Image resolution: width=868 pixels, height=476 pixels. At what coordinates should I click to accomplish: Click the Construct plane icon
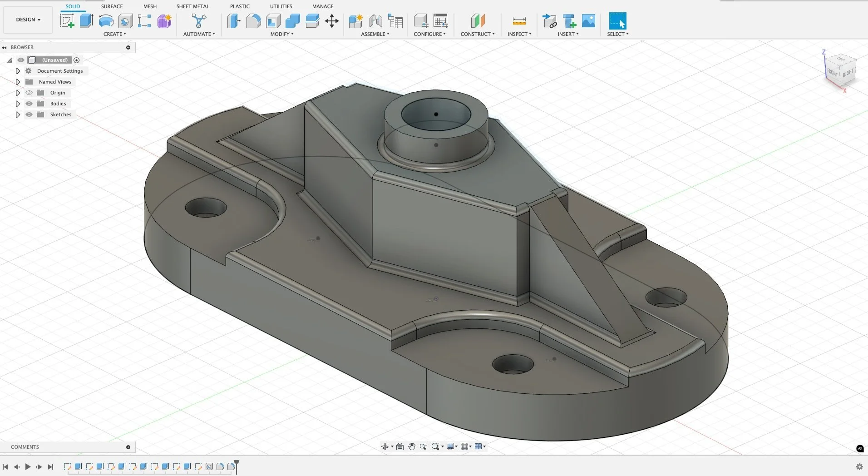point(478,21)
